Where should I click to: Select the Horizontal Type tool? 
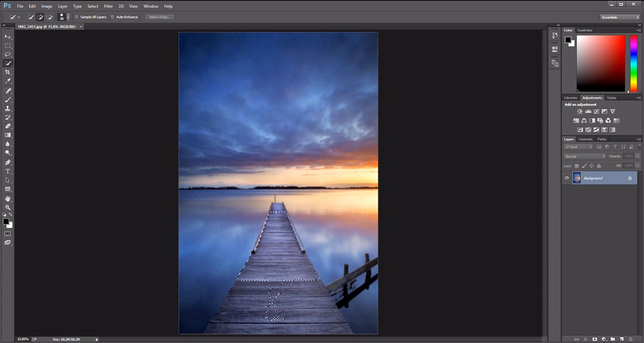click(x=8, y=171)
